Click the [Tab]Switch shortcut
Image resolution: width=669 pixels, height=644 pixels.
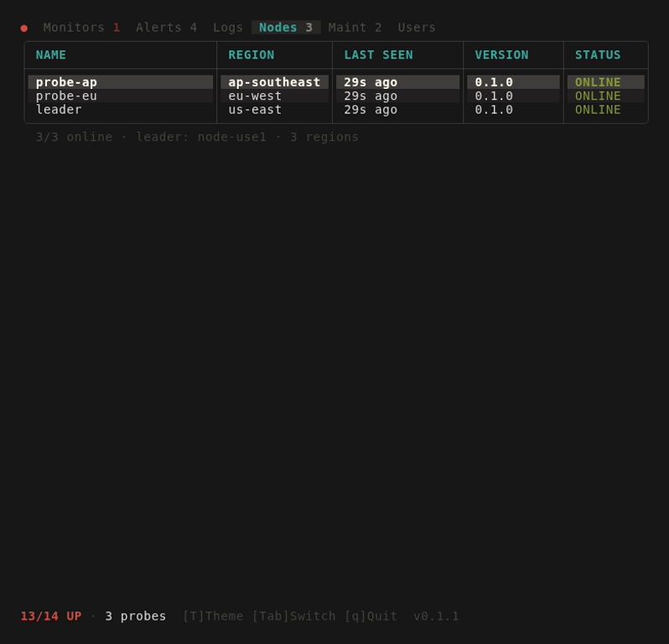(293, 616)
